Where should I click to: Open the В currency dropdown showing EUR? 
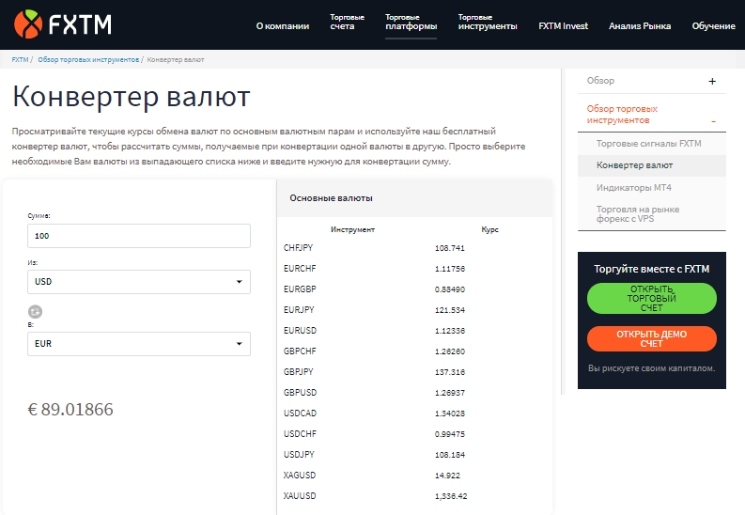coord(139,343)
